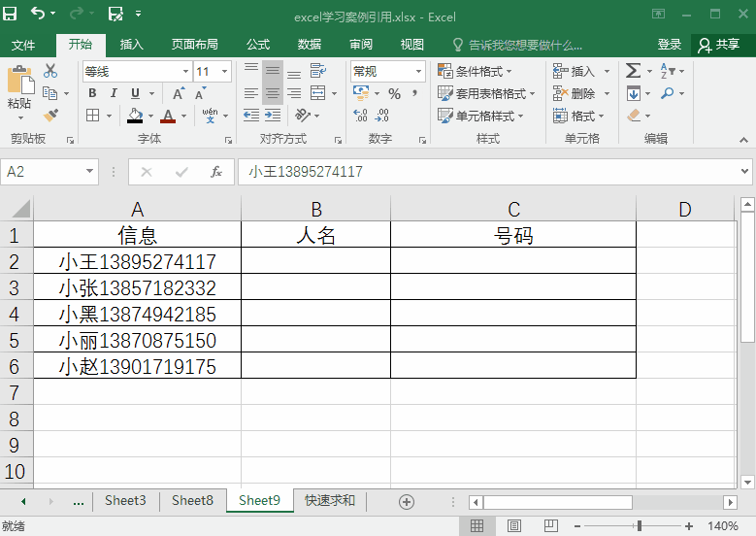The height and width of the screenshot is (536, 756).
Task: Click the zoom slider handle
Action: tap(639, 526)
